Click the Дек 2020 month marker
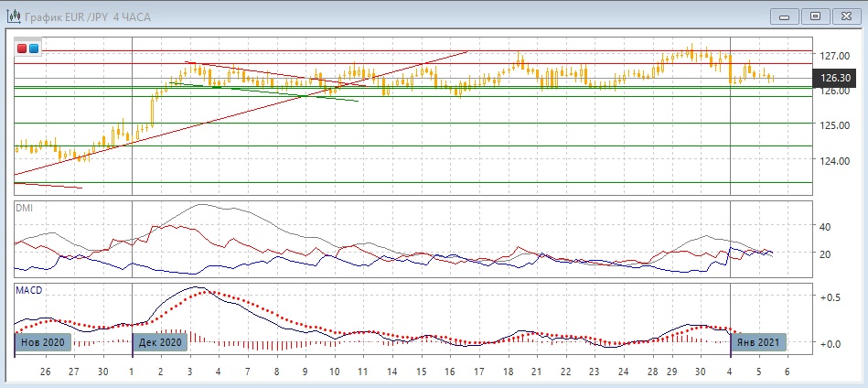 [161, 342]
